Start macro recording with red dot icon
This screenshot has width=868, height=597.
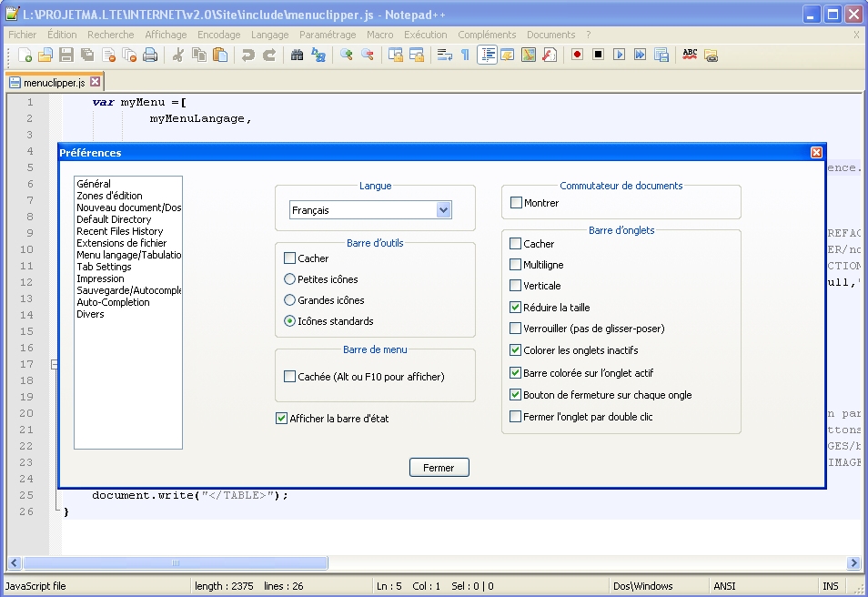point(577,56)
